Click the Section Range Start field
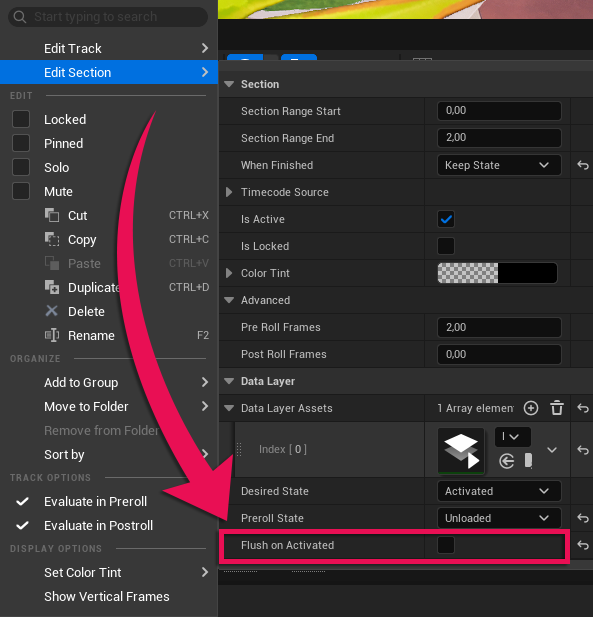Screen dimensions: 593x617 (x=499, y=111)
